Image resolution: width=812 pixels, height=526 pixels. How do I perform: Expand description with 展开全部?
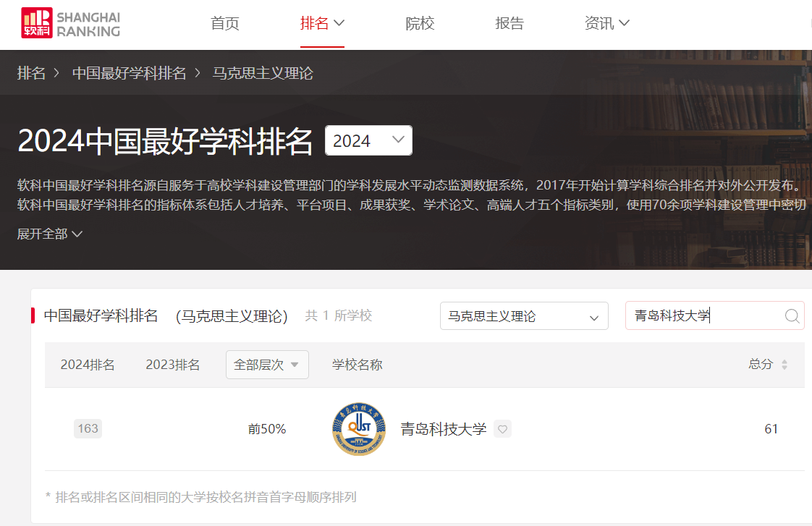click(x=50, y=234)
